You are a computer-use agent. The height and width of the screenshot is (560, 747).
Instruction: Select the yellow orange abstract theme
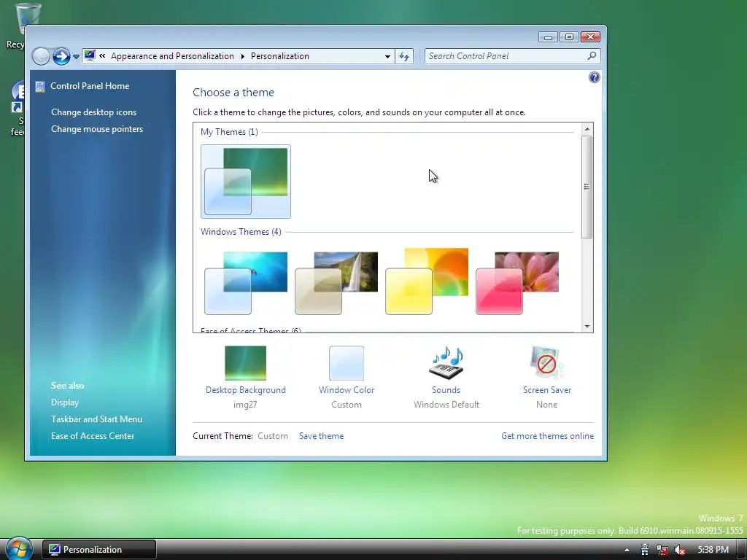[426, 281]
